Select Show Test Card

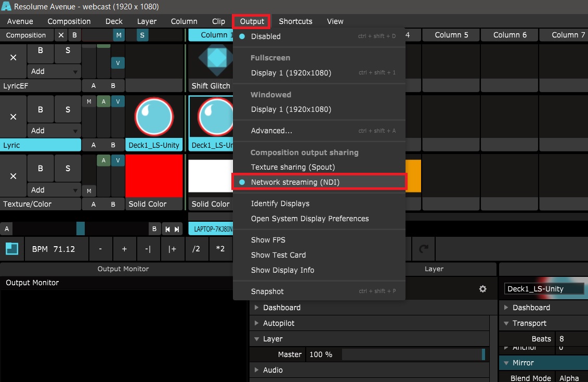[319, 255]
